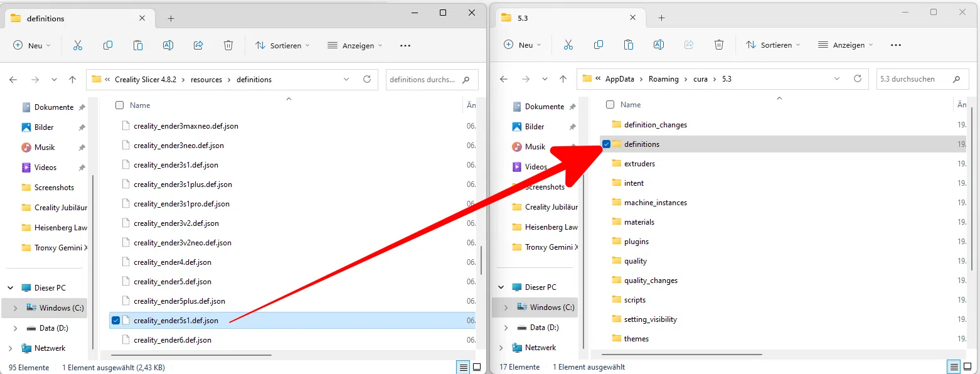This screenshot has width=980, height=374.
Task: Open more options ellipsis in 5.3 window
Action: click(896, 45)
